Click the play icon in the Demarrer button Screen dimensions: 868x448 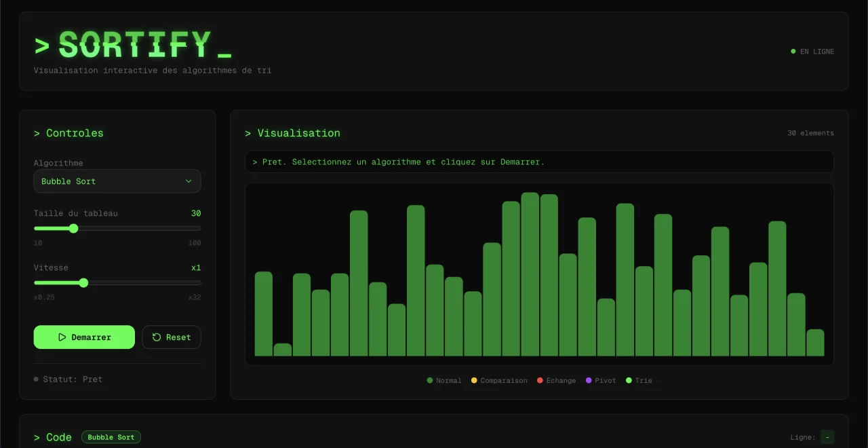[x=62, y=337]
